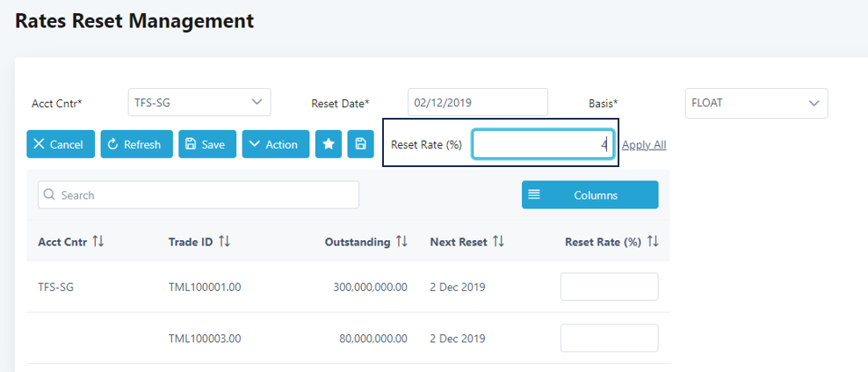Click the Refresh button
The width and height of the screenshot is (868, 372).
tap(136, 144)
